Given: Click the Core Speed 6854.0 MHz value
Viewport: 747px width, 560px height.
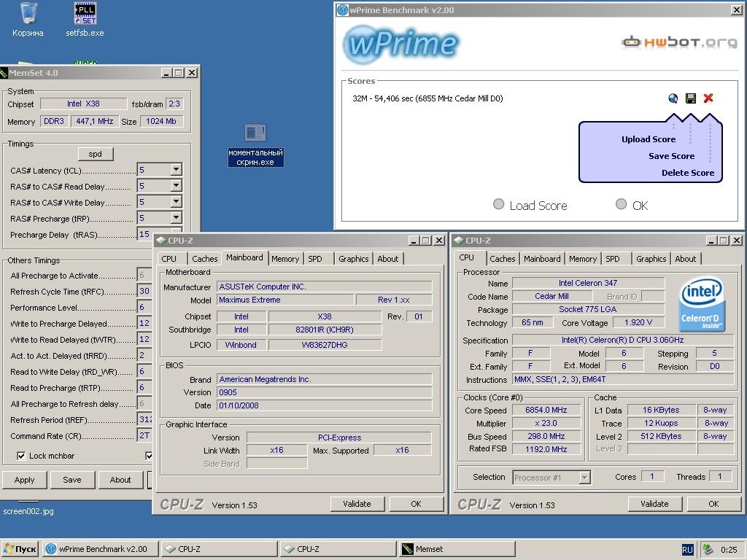Looking at the screenshot, I should pos(546,410).
